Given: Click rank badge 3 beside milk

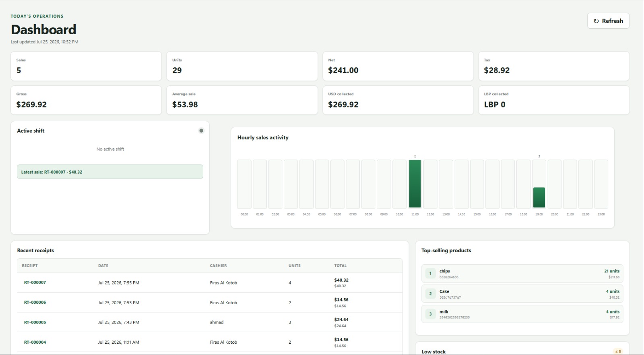Looking at the screenshot, I should pyautogui.click(x=430, y=314).
